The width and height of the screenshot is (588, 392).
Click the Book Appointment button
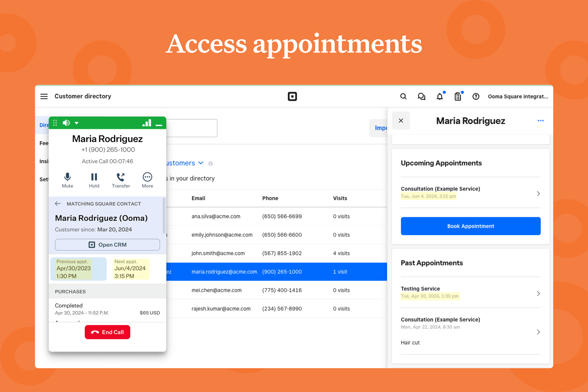[470, 226]
